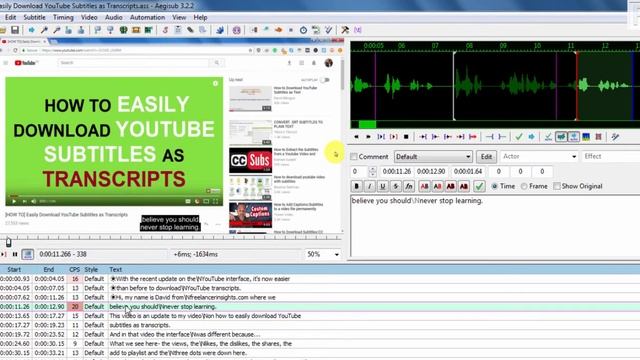Apply italic with the I button

pos(369,187)
